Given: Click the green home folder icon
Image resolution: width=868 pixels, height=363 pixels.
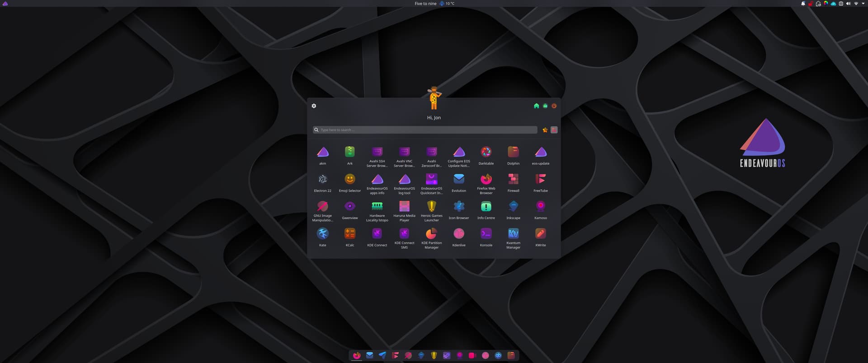Looking at the screenshot, I should pos(536,106).
